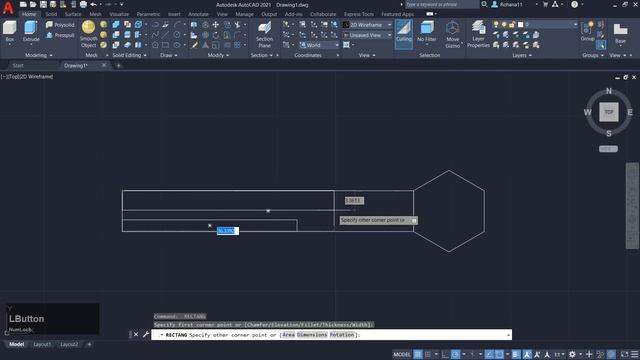Image resolution: width=640 pixels, height=360 pixels.
Task: Select the Move tool in Modify panel
Action: [216, 25]
